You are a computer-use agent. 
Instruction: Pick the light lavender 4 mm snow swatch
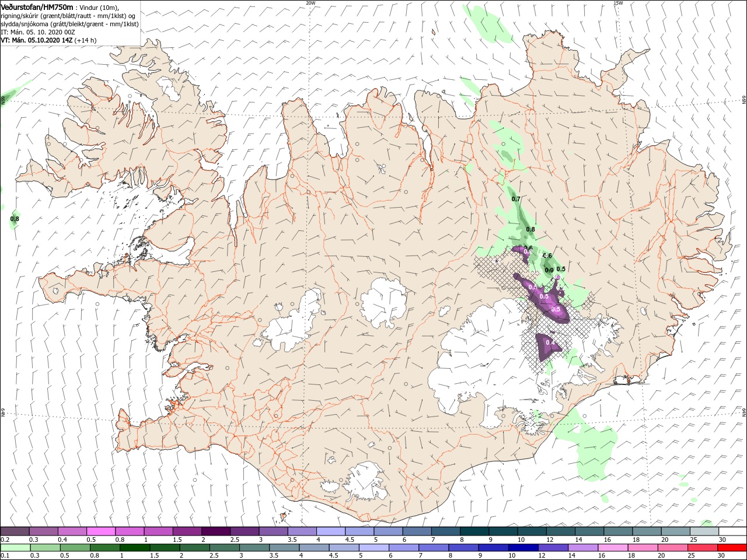click(x=330, y=531)
